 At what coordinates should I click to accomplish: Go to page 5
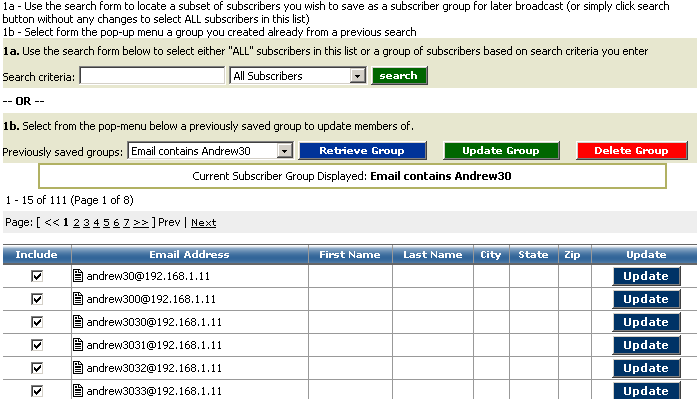click(106, 223)
